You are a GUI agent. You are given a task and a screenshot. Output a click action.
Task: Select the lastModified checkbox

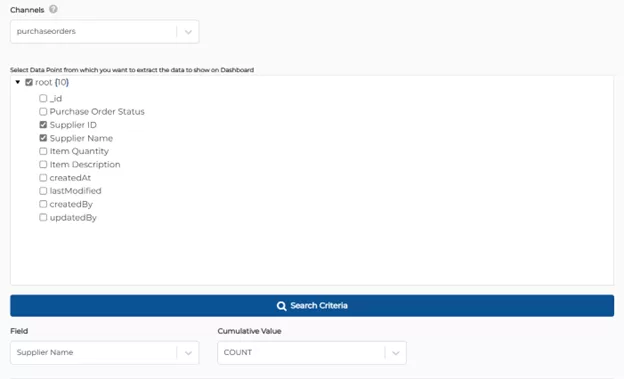pyautogui.click(x=43, y=191)
